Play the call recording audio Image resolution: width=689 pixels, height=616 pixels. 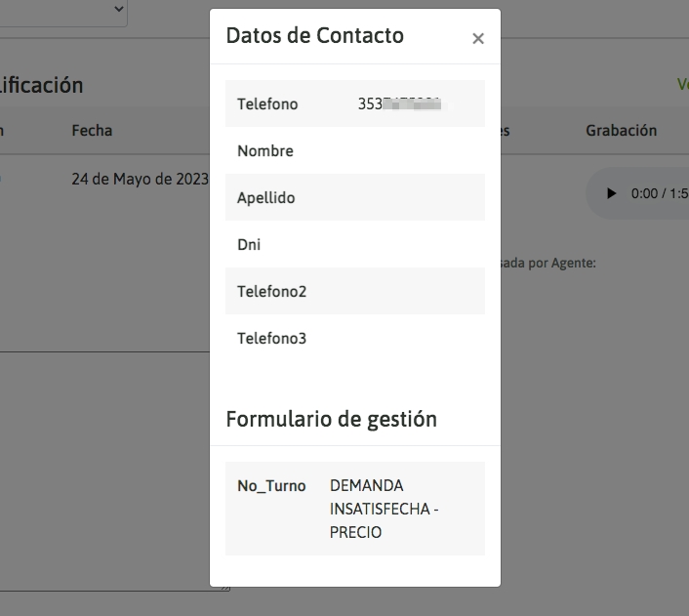[x=612, y=193]
